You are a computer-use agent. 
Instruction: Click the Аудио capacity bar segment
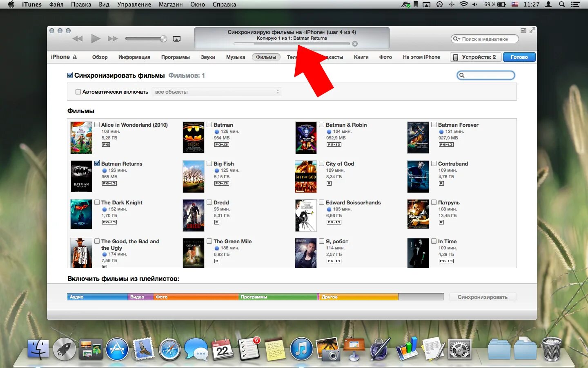(x=98, y=297)
